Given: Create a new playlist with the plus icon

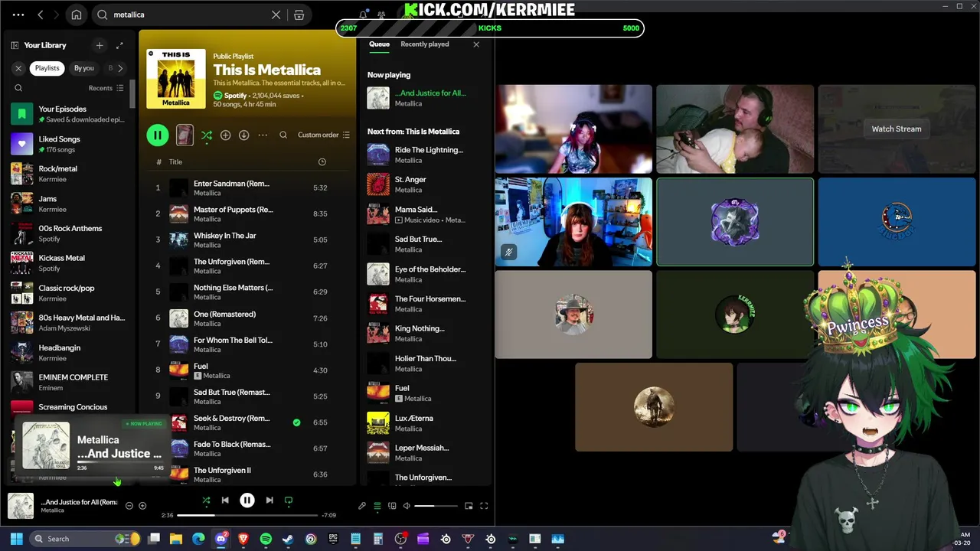Looking at the screenshot, I should coord(100,45).
